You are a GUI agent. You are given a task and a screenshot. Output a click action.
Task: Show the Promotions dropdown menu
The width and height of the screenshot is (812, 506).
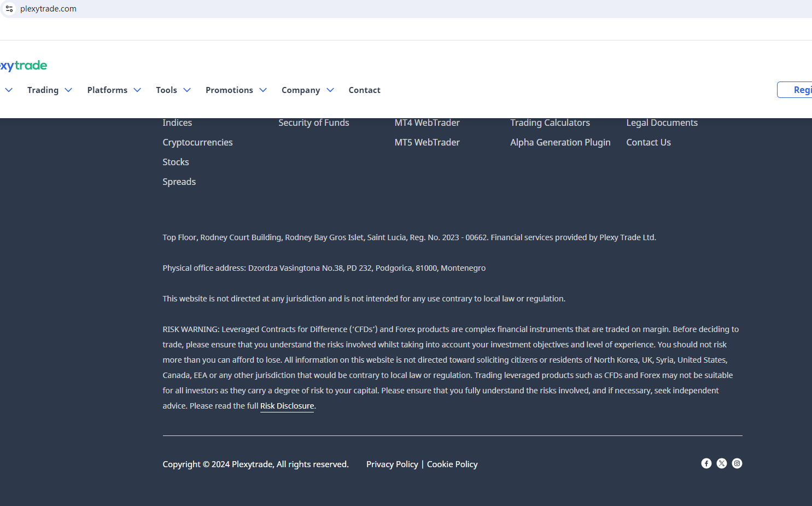click(x=236, y=90)
